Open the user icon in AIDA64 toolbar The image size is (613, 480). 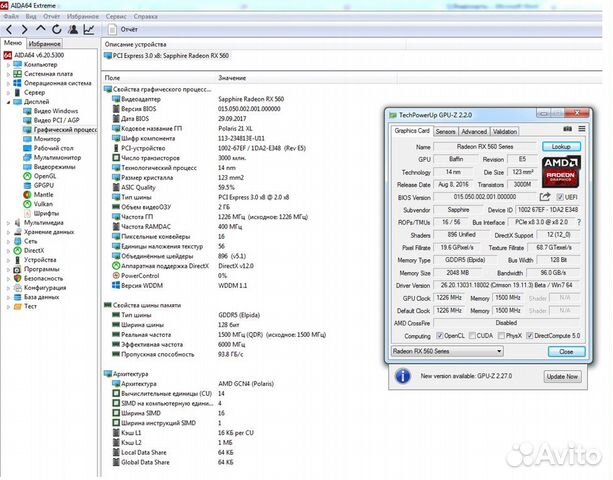(x=73, y=29)
